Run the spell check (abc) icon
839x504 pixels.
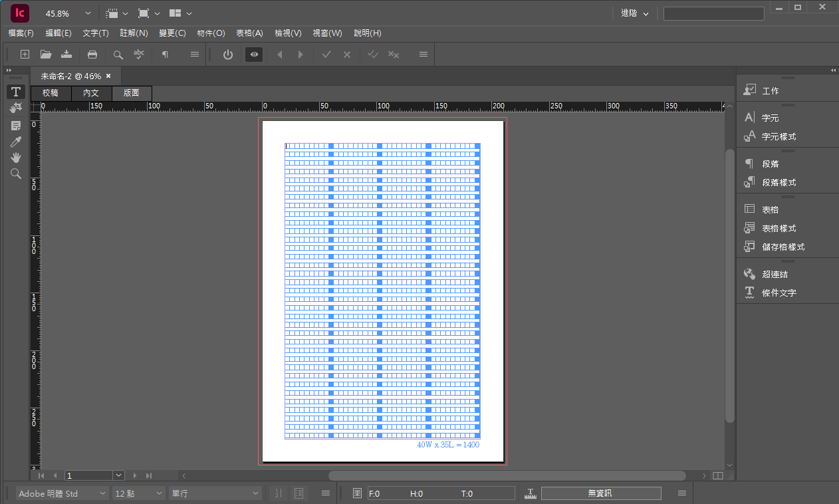pos(139,55)
